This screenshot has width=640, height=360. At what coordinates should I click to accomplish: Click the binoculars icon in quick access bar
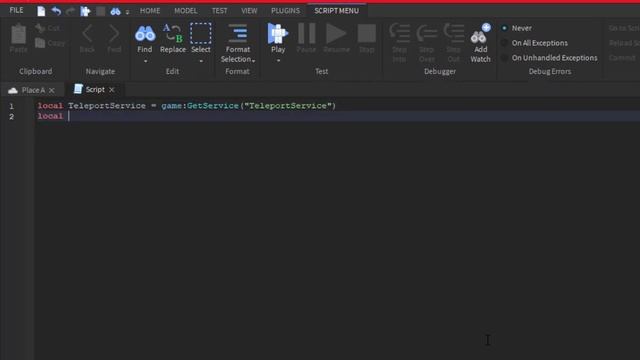(x=116, y=11)
